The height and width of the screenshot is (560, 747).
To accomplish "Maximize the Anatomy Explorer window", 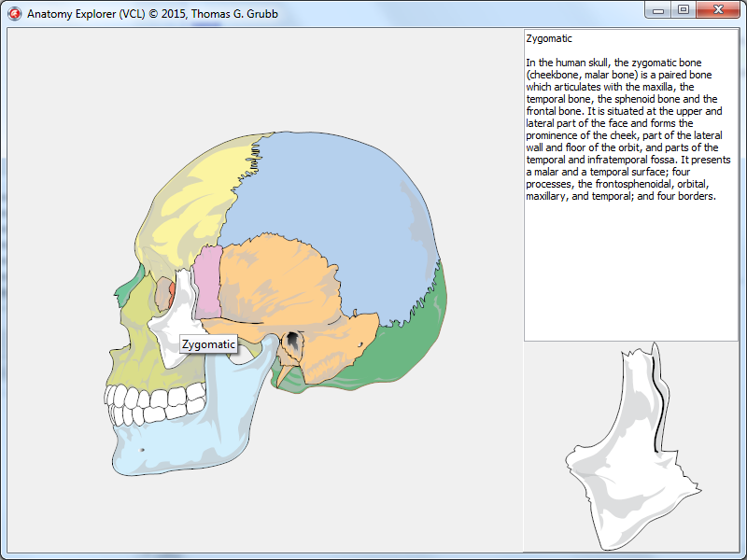I will [x=684, y=10].
